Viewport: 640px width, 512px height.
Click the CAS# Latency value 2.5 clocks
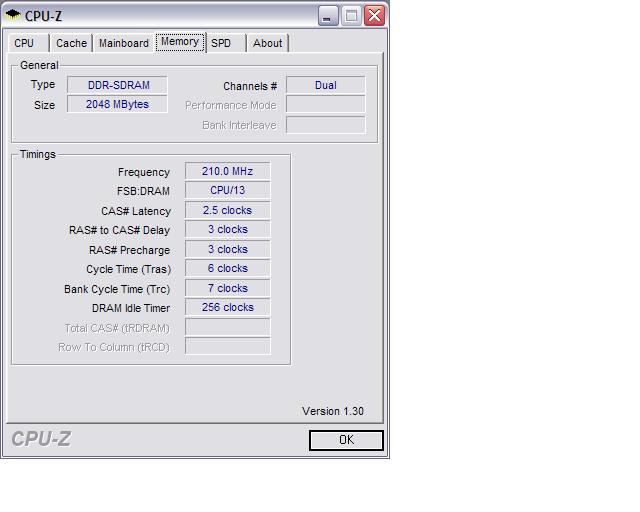228,210
